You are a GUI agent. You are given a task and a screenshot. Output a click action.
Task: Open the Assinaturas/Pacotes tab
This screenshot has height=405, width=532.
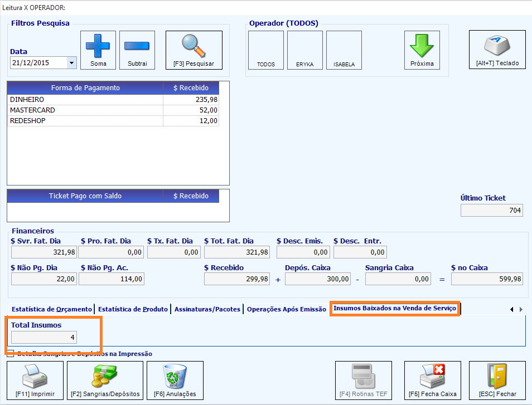pos(207,309)
